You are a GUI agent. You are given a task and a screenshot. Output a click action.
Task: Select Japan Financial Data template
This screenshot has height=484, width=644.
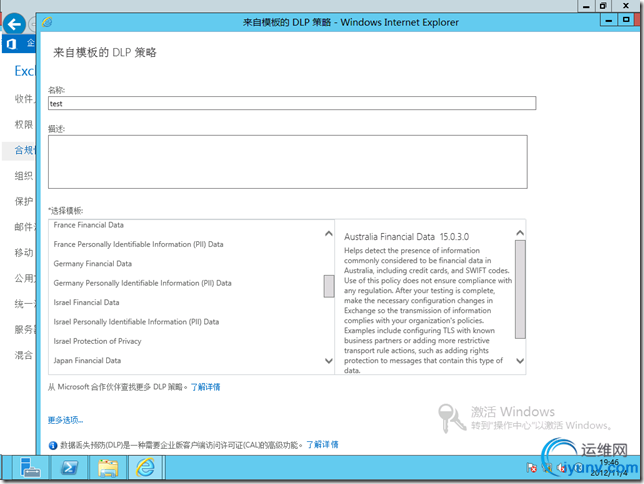point(87,360)
